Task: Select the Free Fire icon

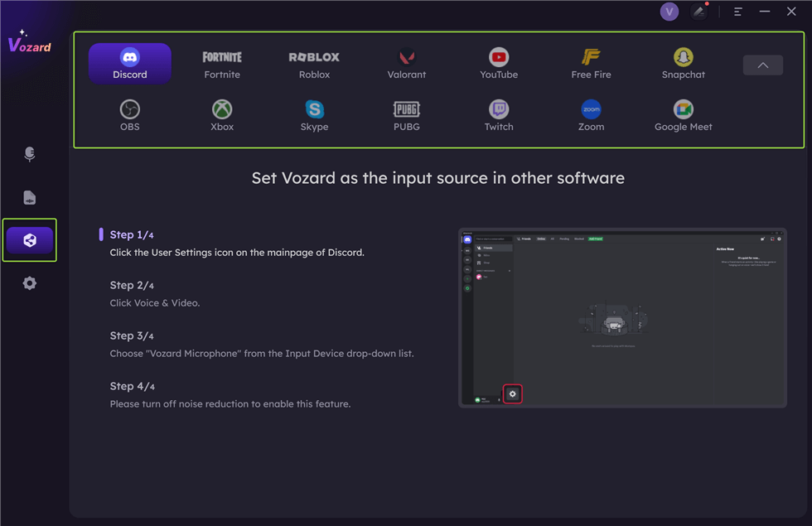Action: 591,64
